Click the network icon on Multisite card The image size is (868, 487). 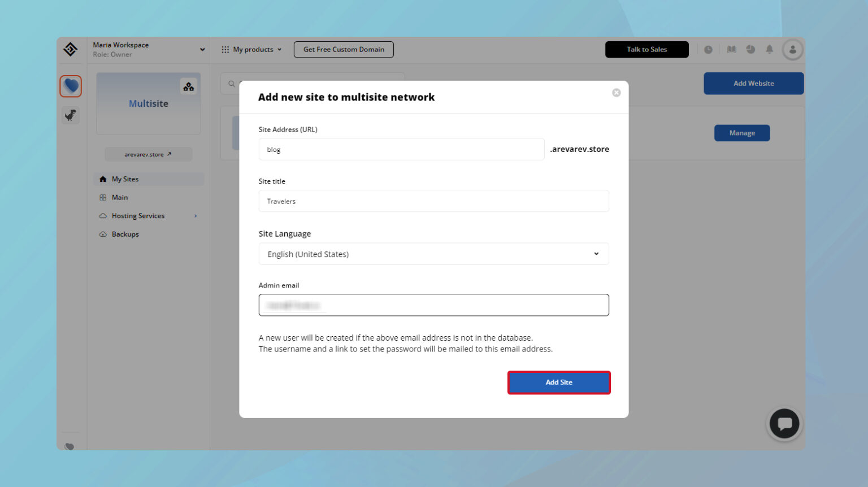click(188, 86)
